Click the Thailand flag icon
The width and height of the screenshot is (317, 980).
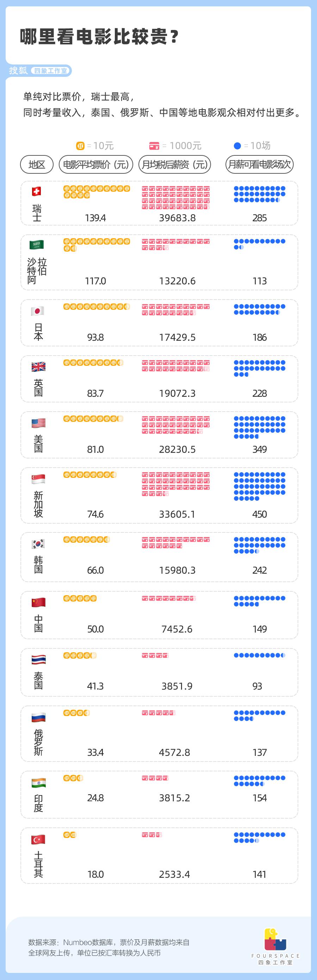[x=38, y=660]
